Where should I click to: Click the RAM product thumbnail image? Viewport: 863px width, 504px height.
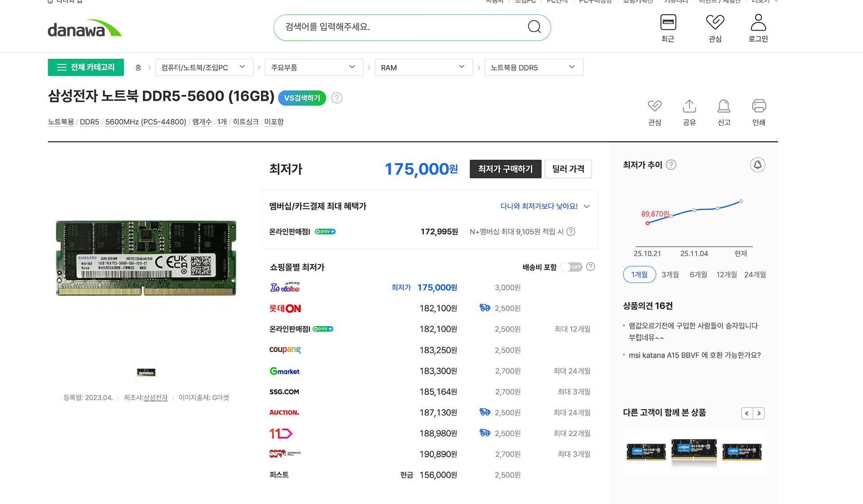tap(146, 372)
